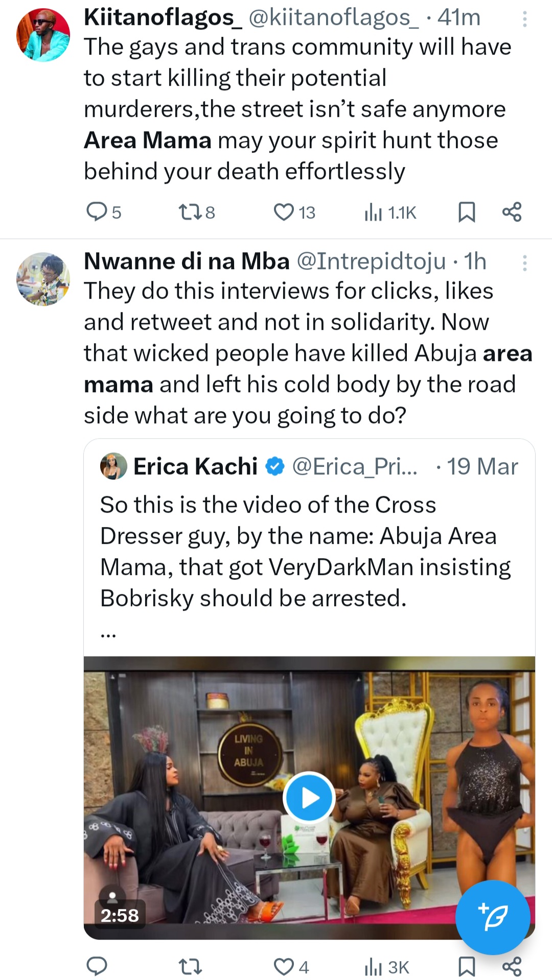Open more options for Nwanne di na Mba tweet

click(x=524, y=263)
